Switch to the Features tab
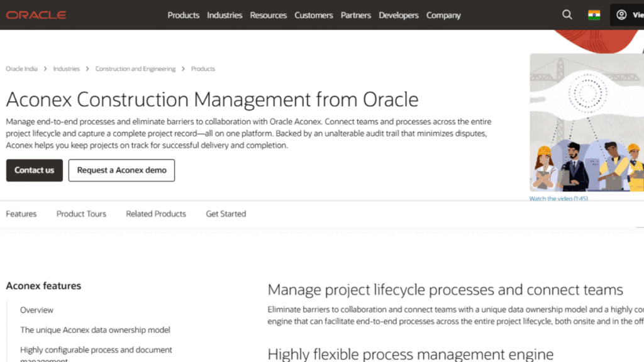 (x=21, y=214)
